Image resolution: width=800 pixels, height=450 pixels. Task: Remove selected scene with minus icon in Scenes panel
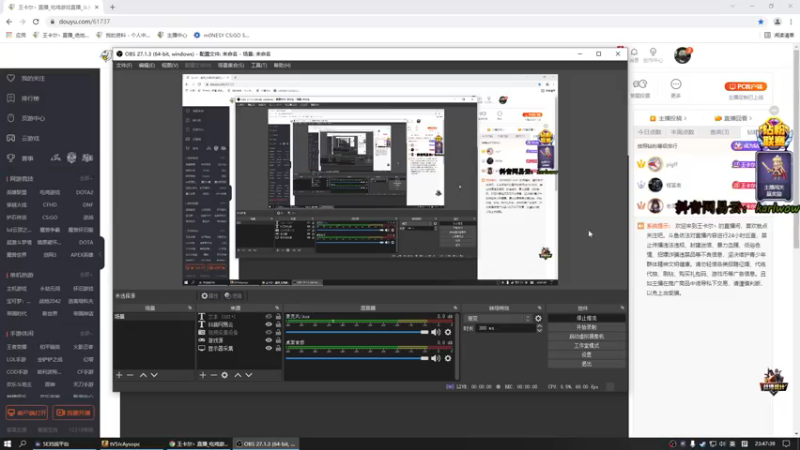pos(130,375)
